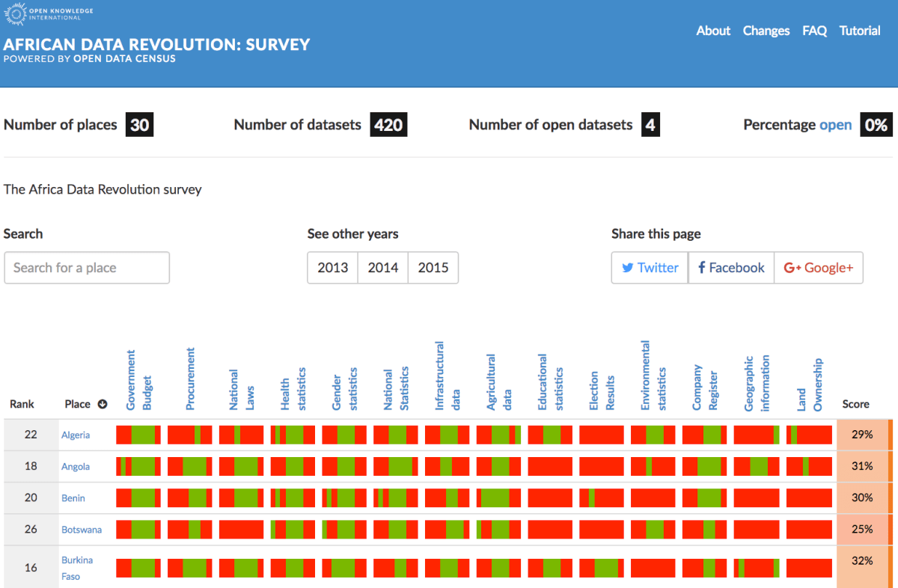This screenshot has width=898, height=588.
Task: Click the Search for a place field
Action: (x=87, y=268)
